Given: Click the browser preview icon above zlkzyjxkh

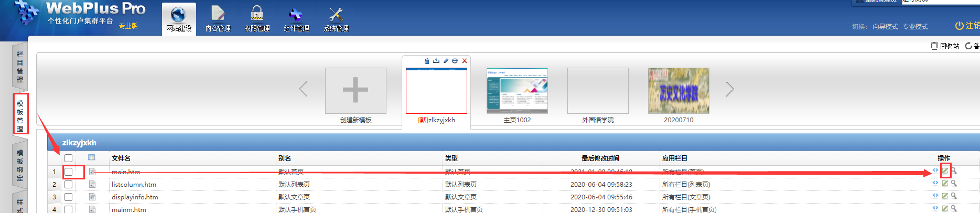Looking at the screenshot, I should point(455,61).
